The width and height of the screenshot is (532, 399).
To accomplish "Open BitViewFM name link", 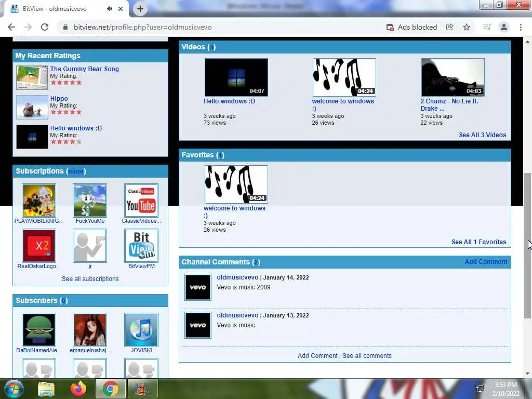I will click(141, 267).
